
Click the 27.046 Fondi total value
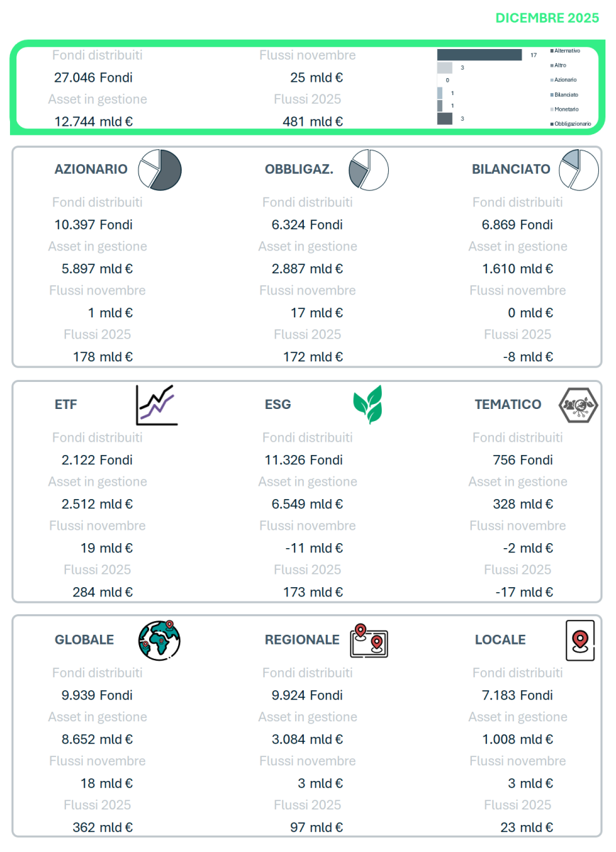(x=93, y=78)
